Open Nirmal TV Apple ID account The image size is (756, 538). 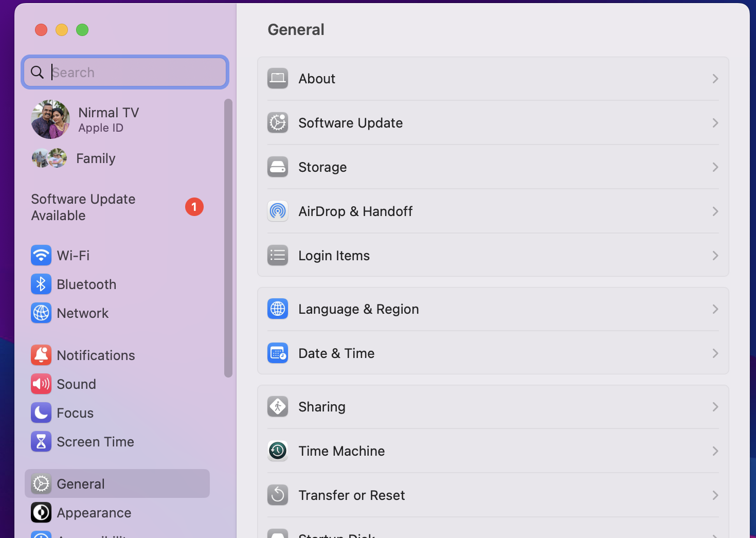pyautogui.click(x=109, y=119)
